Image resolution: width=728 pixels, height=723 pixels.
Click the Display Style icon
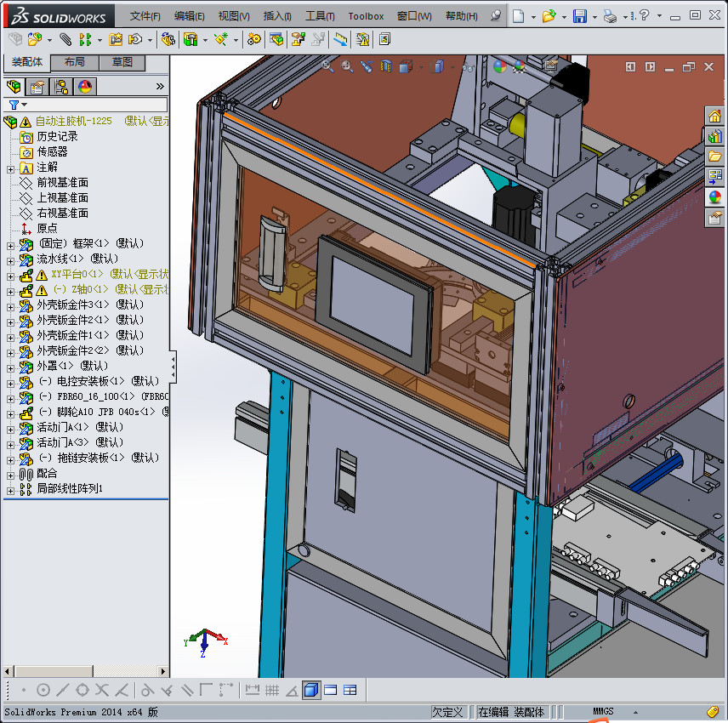(x=438, y=66)
